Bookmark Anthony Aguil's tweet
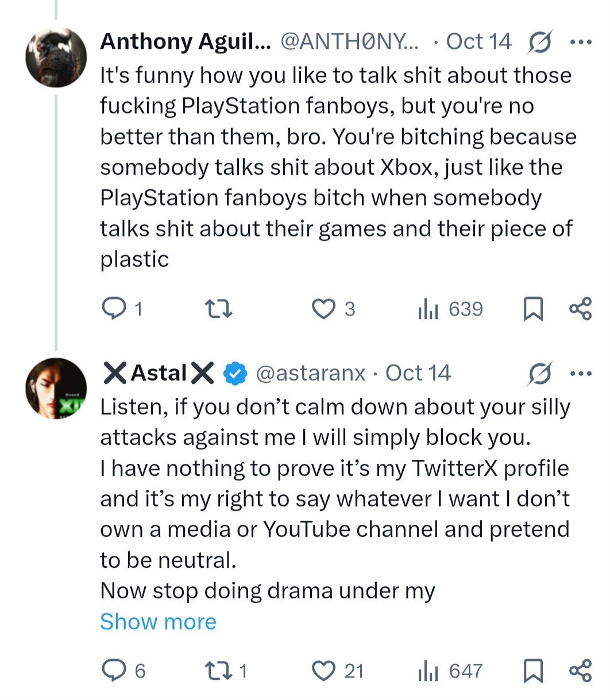 (x=533, y=310)
